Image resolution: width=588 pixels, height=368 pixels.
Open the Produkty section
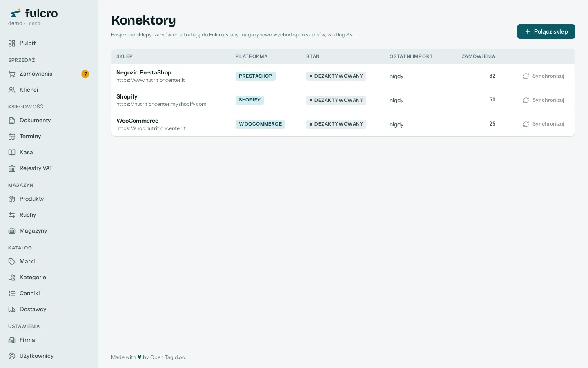pos(49,199)
